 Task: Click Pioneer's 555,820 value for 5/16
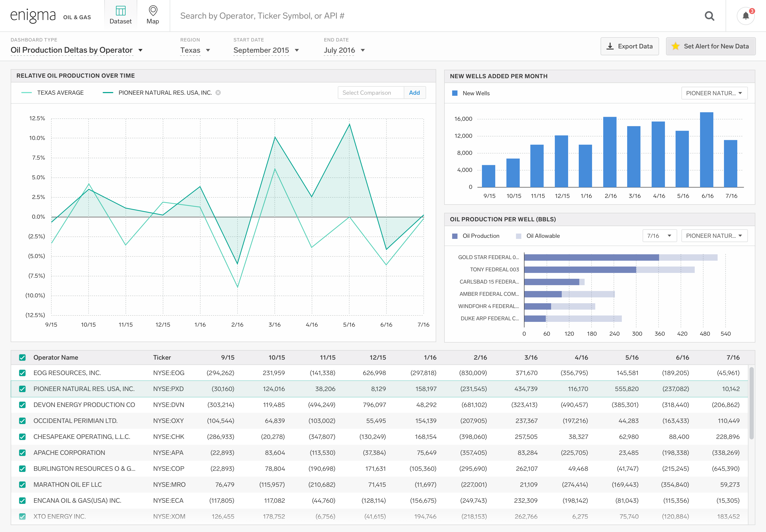pos(627,389)
